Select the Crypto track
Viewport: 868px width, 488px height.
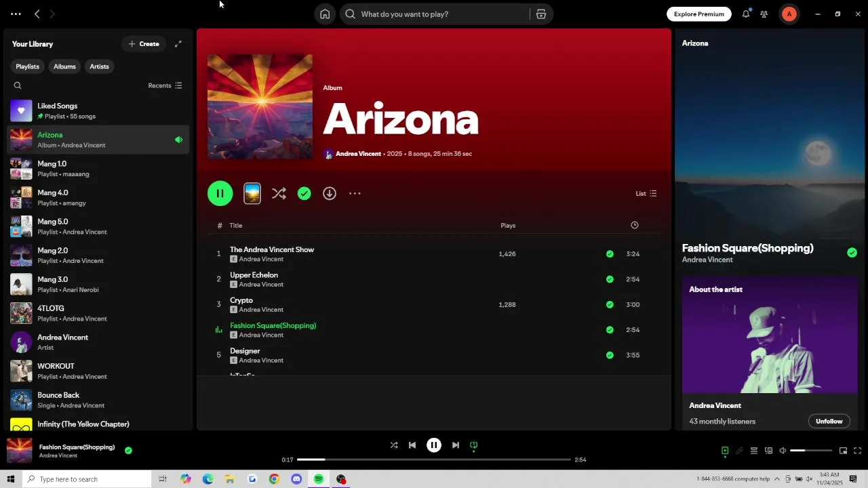tap(241, 300)
